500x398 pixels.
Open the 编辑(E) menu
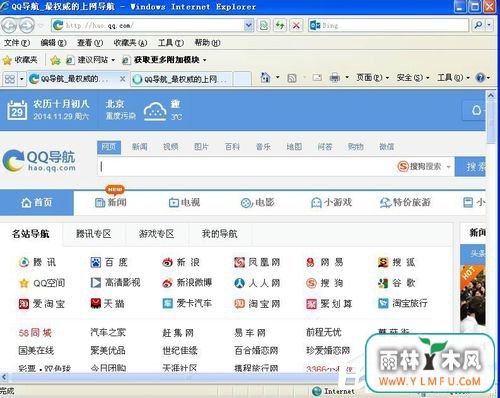click(x=53, y=43)
